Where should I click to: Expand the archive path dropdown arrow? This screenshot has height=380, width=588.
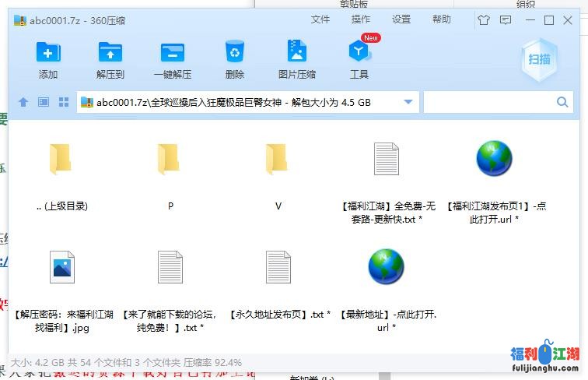pos(409,102)
